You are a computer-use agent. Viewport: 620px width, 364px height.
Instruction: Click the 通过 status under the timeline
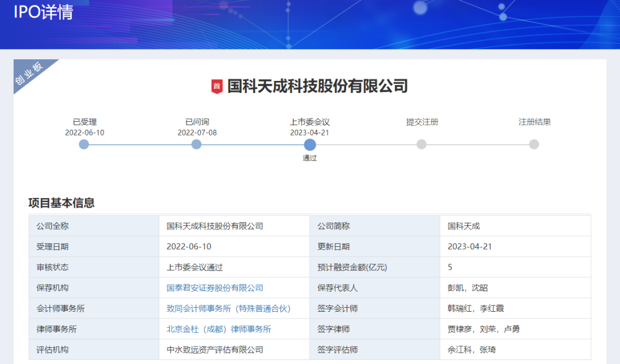(x=309, y=158)
